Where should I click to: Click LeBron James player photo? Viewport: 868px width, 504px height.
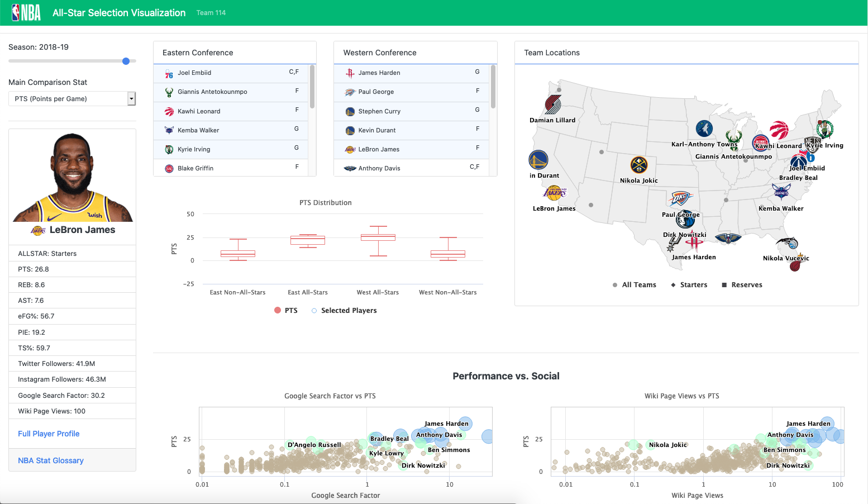pos(73,177)
